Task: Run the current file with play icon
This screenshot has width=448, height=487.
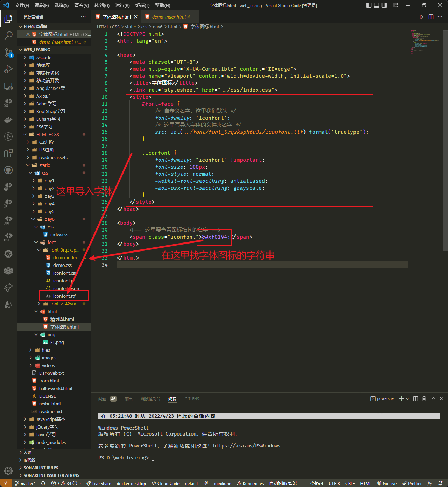Action: 421,17
